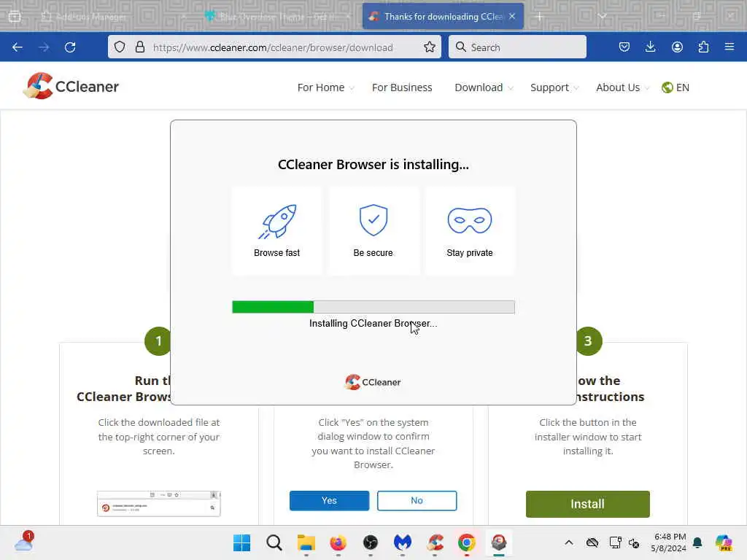Open the tracking protection shield icon
This screenshot has width=747, height=560.
[120, 47]
